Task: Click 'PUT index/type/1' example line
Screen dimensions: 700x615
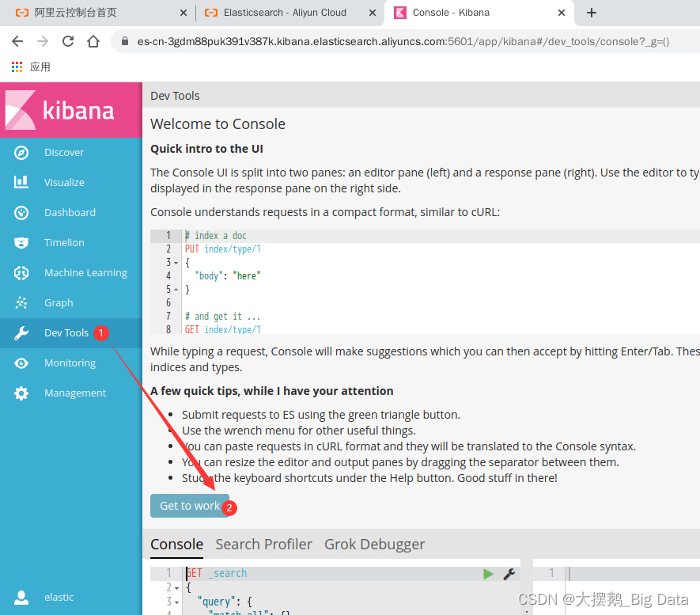Action: [x=223, y=249]
